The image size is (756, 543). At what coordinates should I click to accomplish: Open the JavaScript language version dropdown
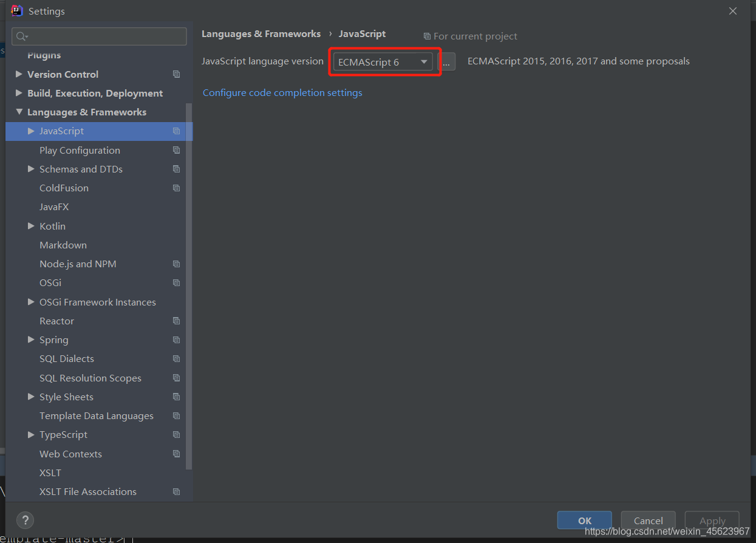tap(383, 62)
